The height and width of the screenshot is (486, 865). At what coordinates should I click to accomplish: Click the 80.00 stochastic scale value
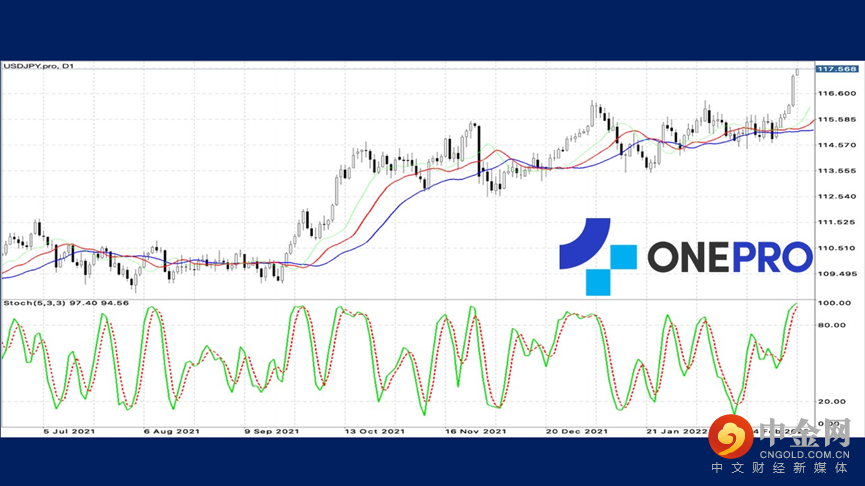tap(832, 325)
